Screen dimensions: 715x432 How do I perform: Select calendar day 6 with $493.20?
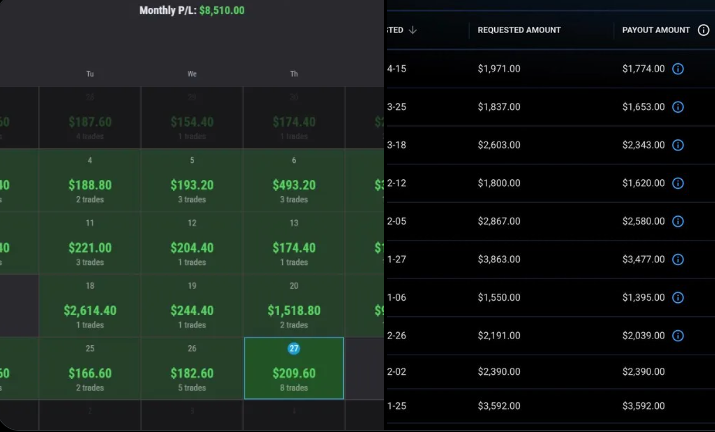click(294, 180)
